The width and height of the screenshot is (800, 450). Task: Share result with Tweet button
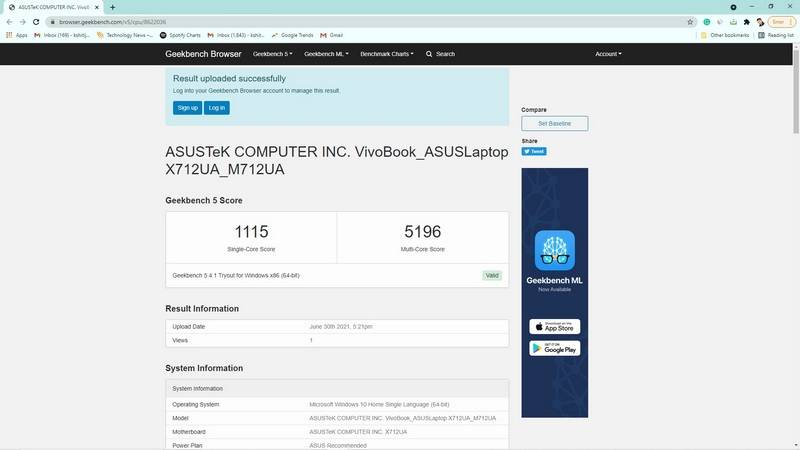(533, 152)
